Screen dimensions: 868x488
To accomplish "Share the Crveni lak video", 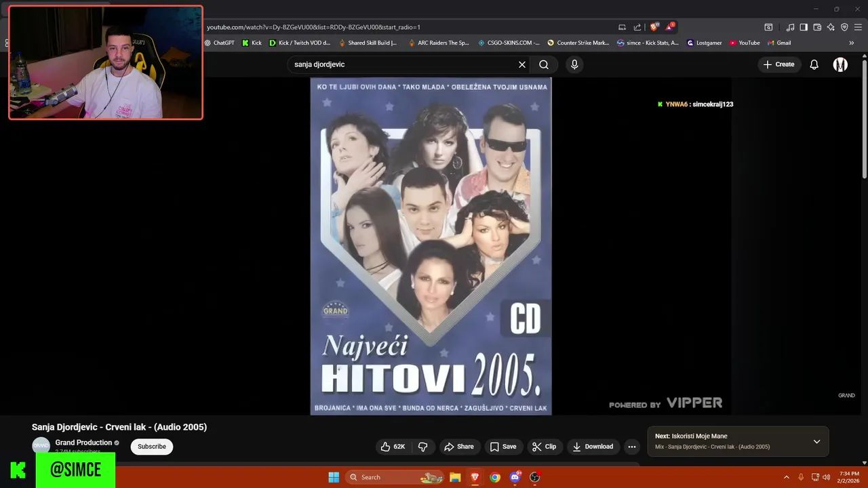I will pos(458,447).
